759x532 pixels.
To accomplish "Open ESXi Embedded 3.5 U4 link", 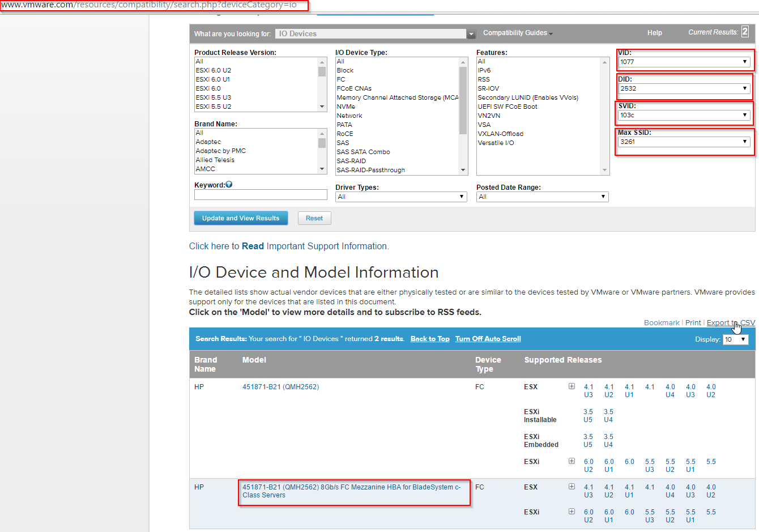I will pos(608,441).
